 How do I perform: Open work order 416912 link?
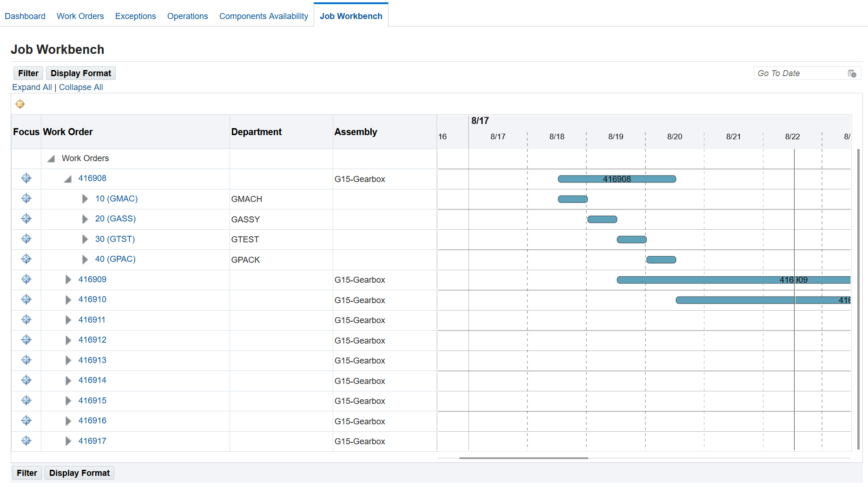pyautogui.click(x=92, y=340)
